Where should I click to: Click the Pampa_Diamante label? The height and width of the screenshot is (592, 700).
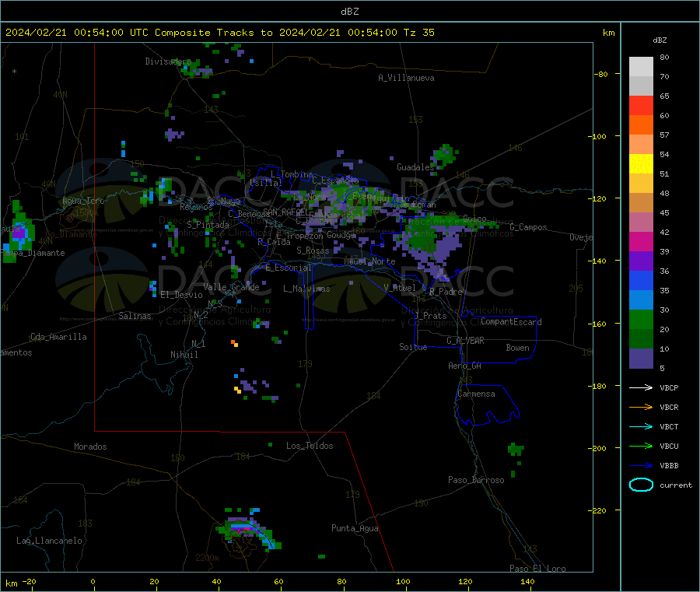[34, 253]
